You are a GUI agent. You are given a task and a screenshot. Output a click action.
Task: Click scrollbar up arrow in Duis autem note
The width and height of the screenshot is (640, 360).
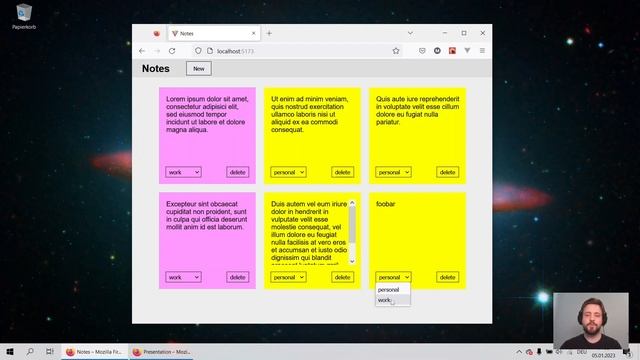352,203
